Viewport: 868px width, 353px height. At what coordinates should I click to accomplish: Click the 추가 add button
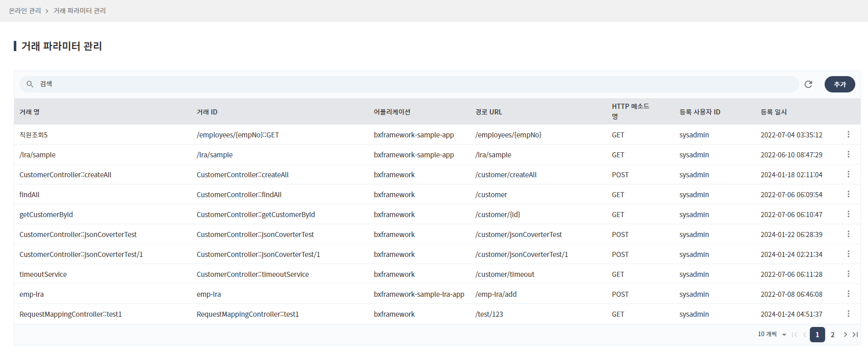(840, 84)
